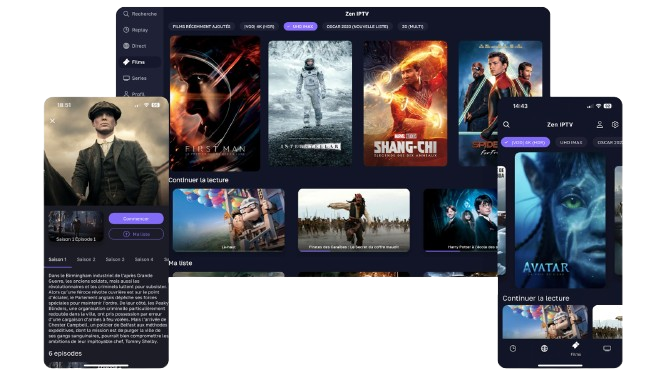The image size is (666, 375).
Task: Open Series in the tablet sidebar
Action: click(x=135, y=78)
